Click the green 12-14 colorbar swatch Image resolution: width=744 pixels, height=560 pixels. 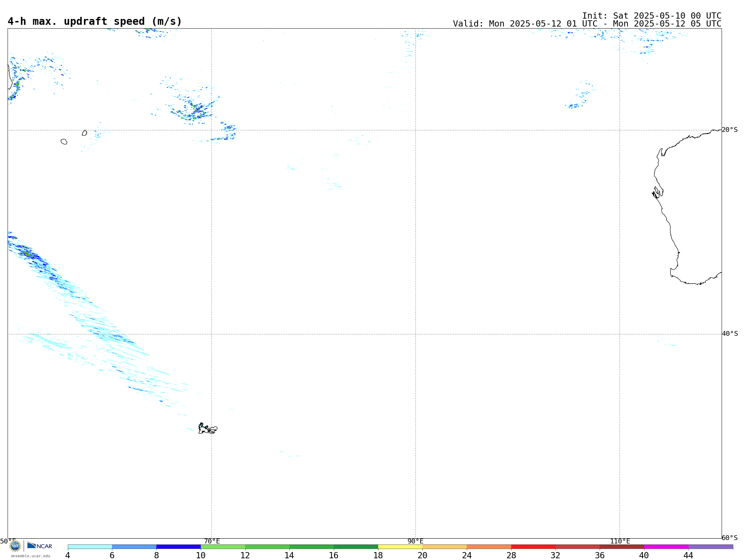267,547
